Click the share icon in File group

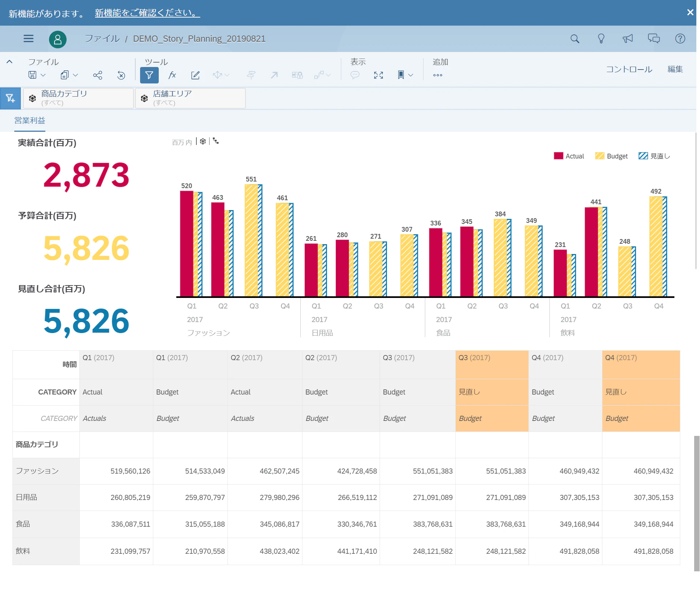(98, 75)
